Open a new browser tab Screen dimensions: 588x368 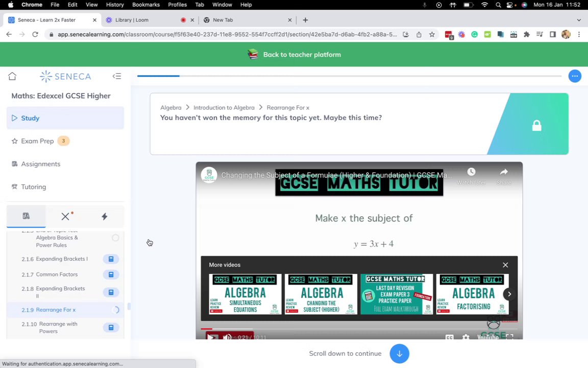pyautogui.click(x=305, y=20)
